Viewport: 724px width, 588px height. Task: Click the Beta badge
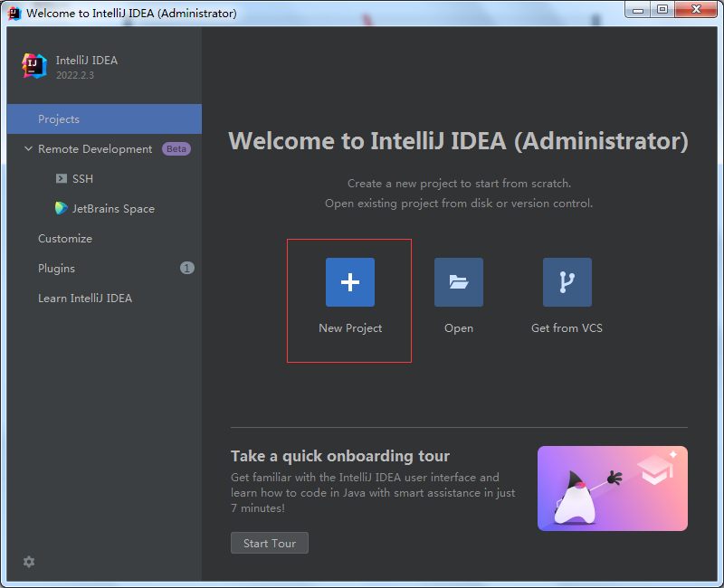click(x=176, y=149)
